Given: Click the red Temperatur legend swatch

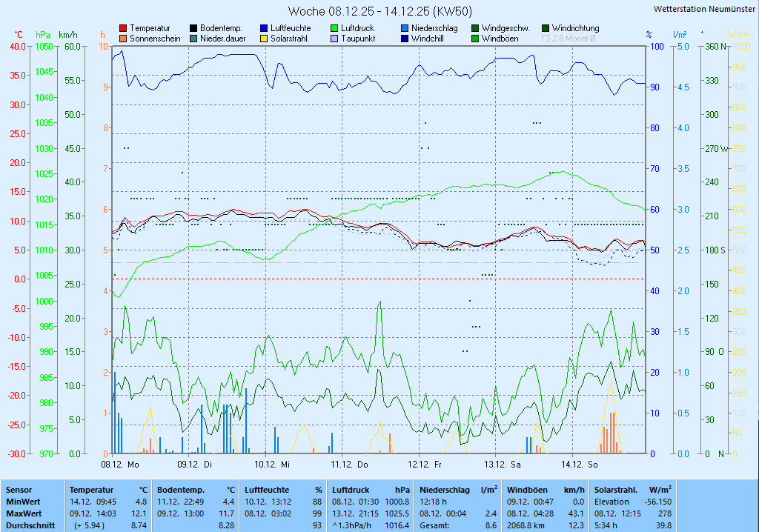Looking at the screenshot, I should tap(123, 28).
